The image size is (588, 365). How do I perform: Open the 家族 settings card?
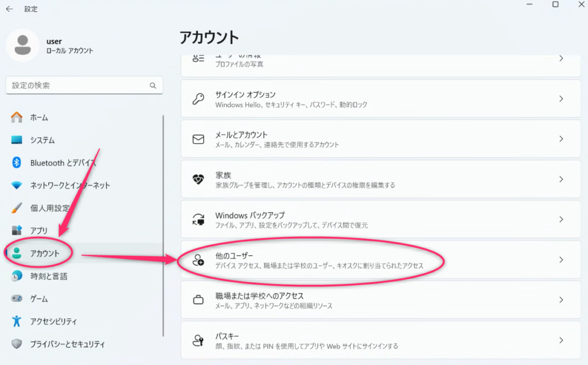[x=381, y=179]
